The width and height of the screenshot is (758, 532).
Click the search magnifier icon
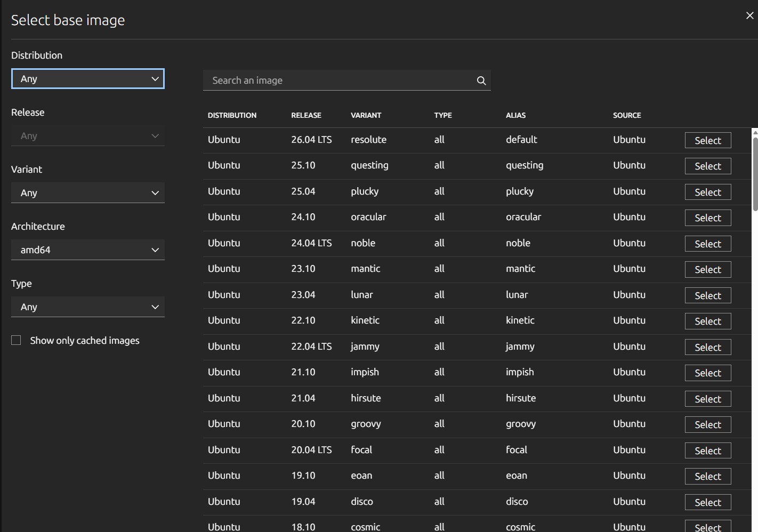(481, 80)
